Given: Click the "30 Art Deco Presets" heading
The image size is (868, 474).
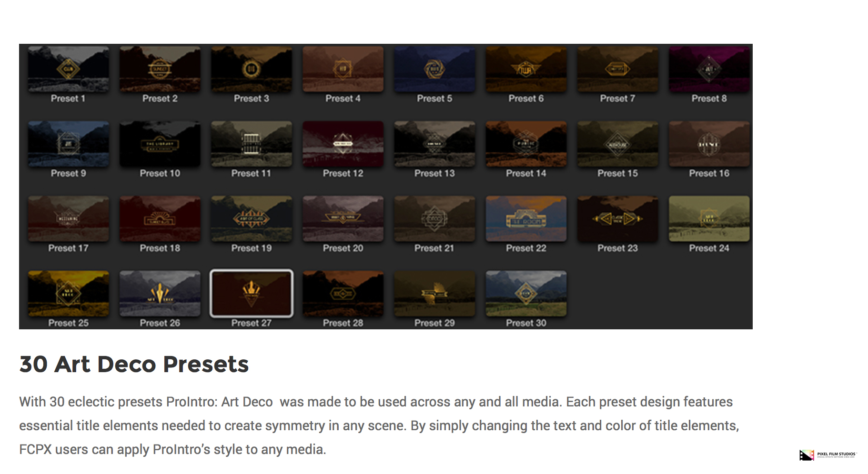Looking at the screenshot, I should point(134,365).
